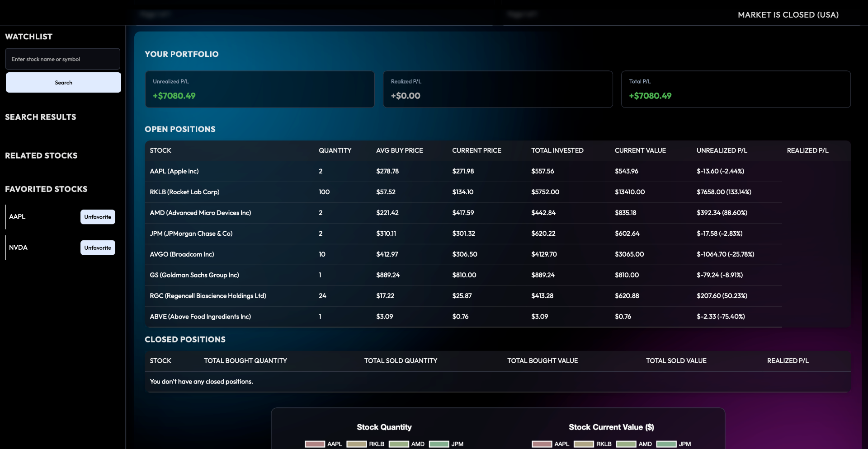This screenshot has height=449, width=868.
Task: Click the Total P/L summary card
Action: tap(736, 89)
